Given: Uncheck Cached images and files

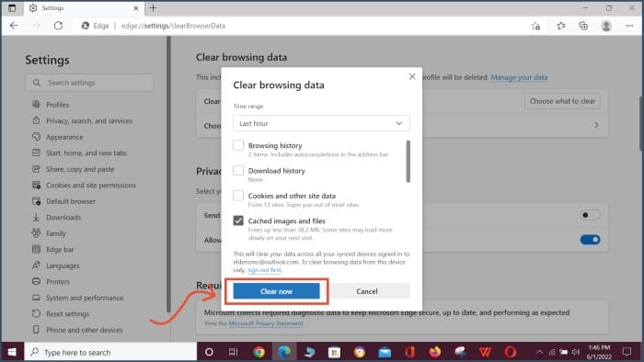Looking at the screenshot, I should (x=238, y=221).
